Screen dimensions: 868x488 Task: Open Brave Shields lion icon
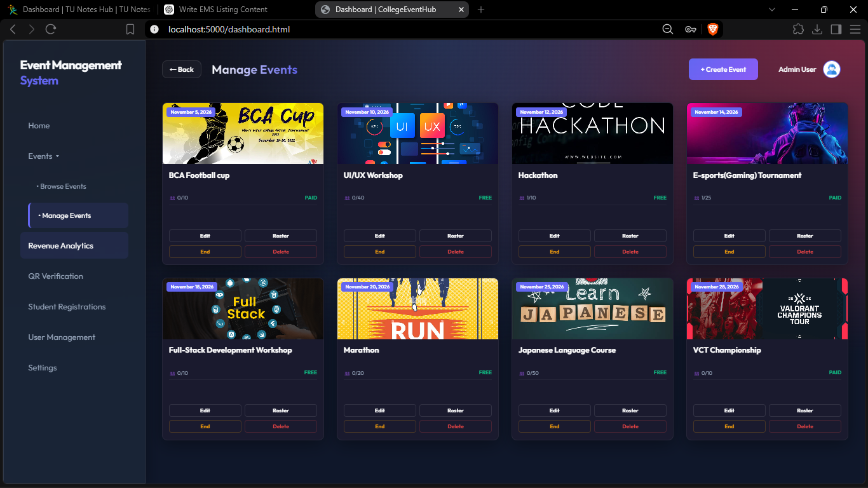(x=712, y=29)
